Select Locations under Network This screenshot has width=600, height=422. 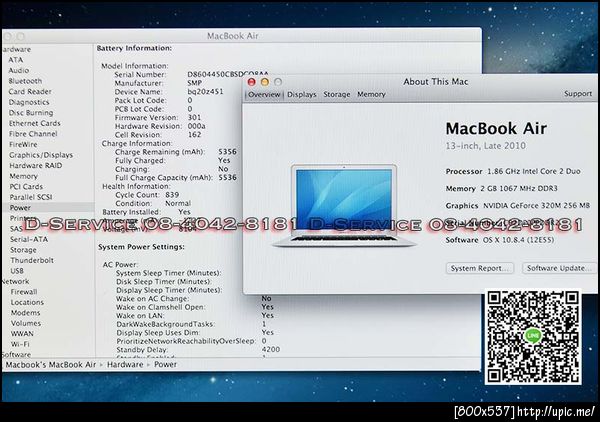[x=27, y=302]
